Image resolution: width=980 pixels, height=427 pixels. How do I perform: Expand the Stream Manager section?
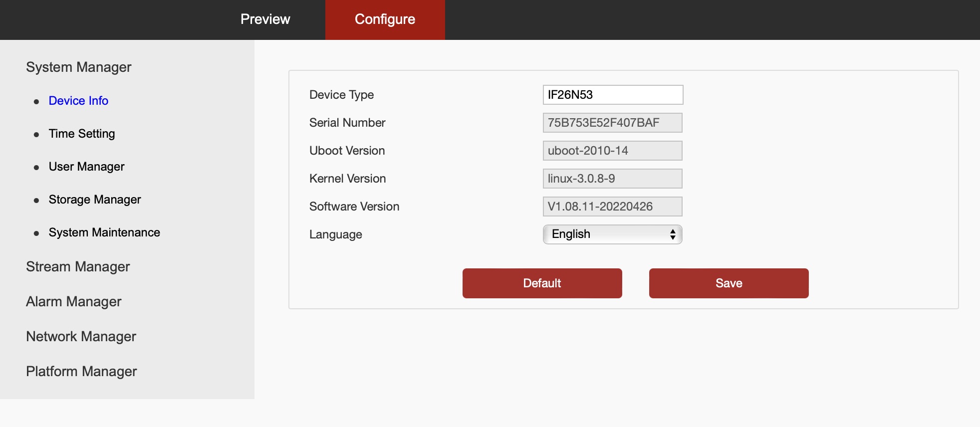point(78,267)
